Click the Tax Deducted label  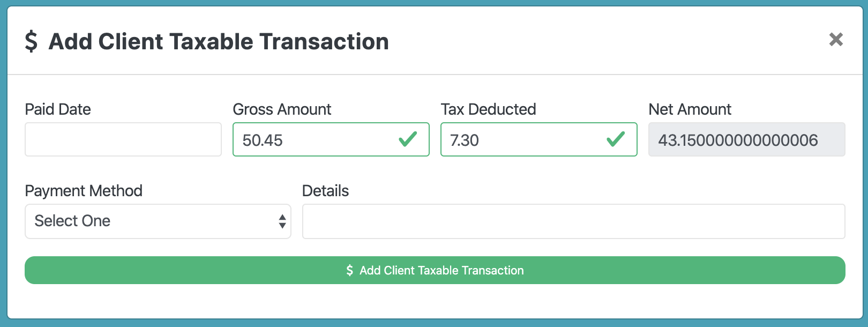(x=488, y=109)
